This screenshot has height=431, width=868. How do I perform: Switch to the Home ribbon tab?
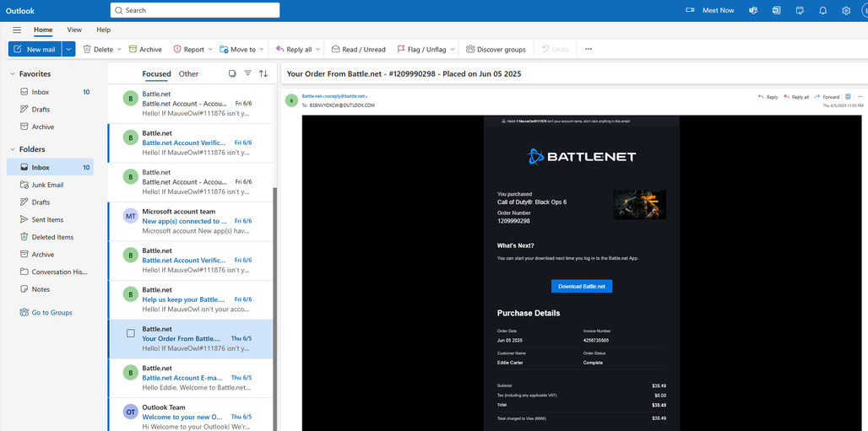[x=43, y=30]
